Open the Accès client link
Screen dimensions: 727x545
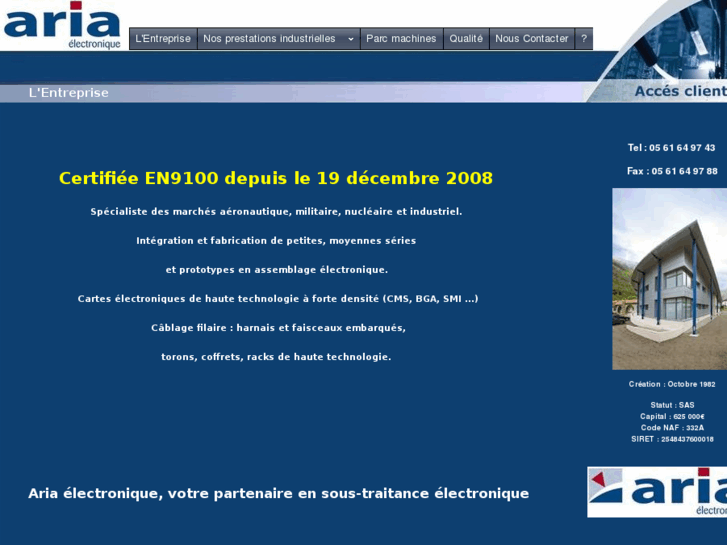coord(680,91)
